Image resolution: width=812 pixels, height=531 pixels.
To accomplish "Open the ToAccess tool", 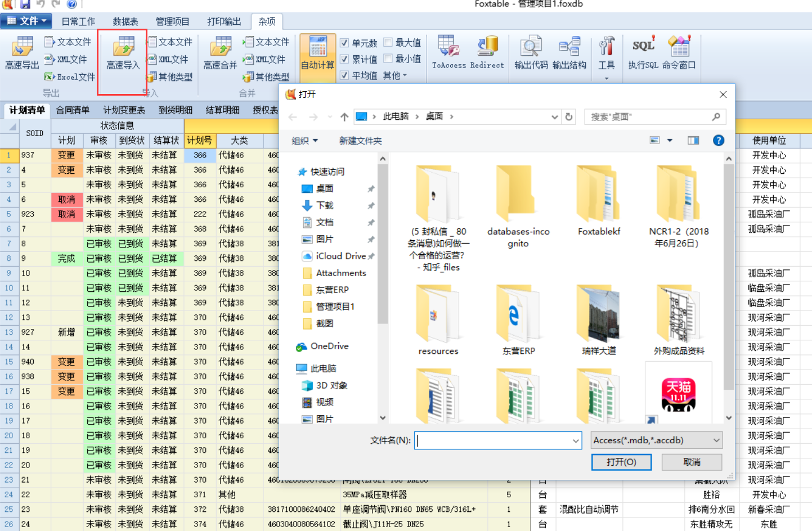I will click(449, 53).
